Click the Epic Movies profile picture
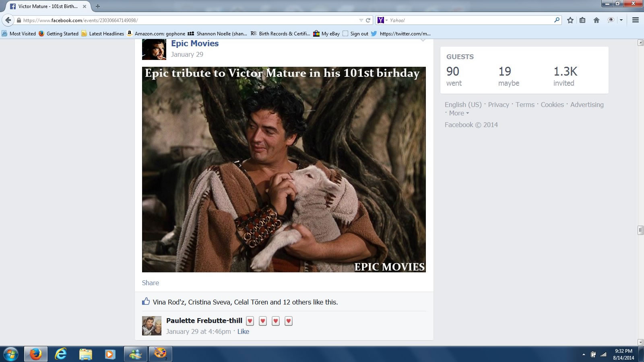The image size is (644, 362). click(x=154, y=49)
